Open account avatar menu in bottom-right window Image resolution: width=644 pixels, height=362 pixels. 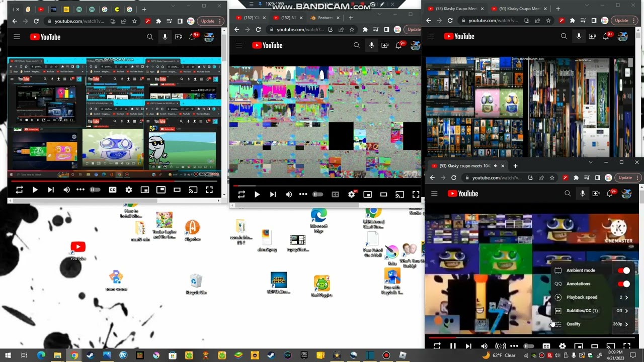(x=627, y=194)
